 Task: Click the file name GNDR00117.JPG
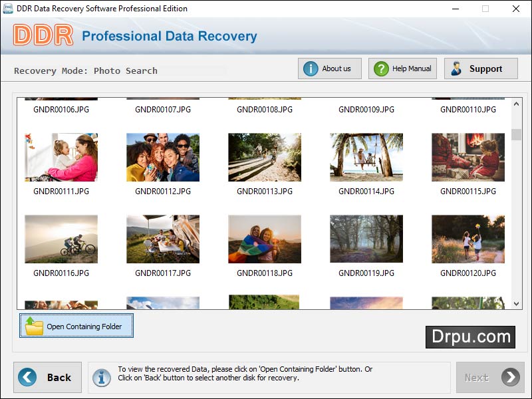pyautogui.click(x=163, y=273)
